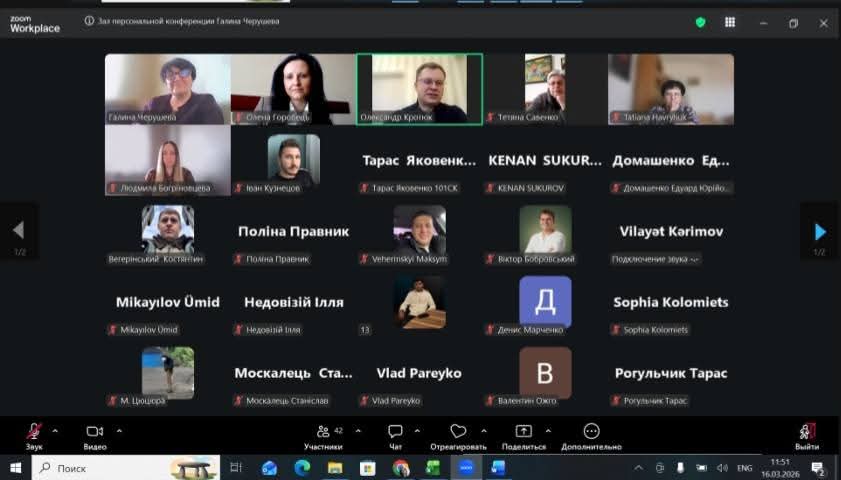Open the Участники participants panel
Image resolution: width=841 pixels, height=480 pixels.
(x=323, y=431)
